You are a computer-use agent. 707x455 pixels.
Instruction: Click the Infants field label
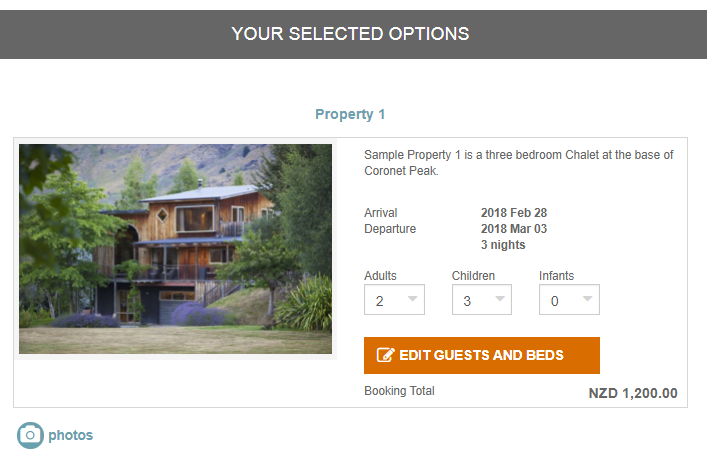[x=556, y=276]
